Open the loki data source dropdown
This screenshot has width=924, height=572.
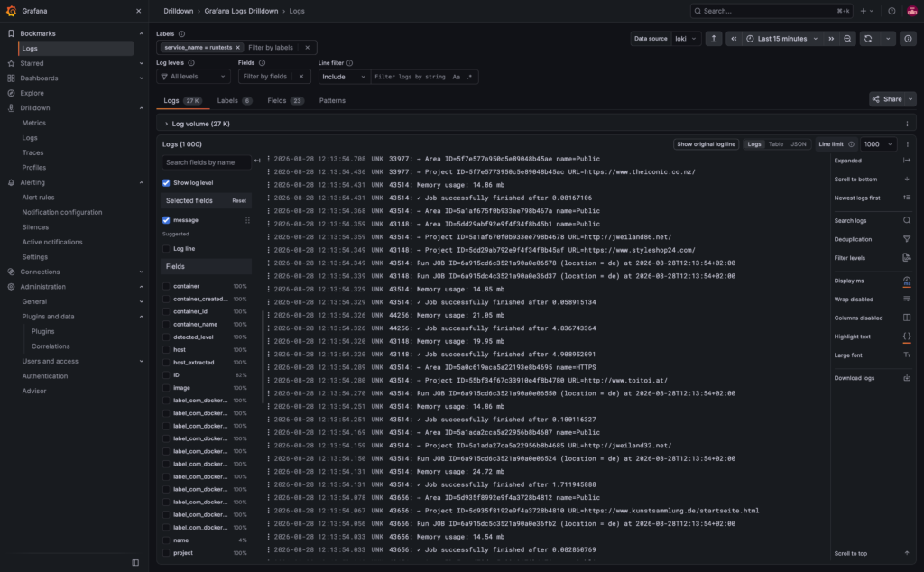pos(686,39)
